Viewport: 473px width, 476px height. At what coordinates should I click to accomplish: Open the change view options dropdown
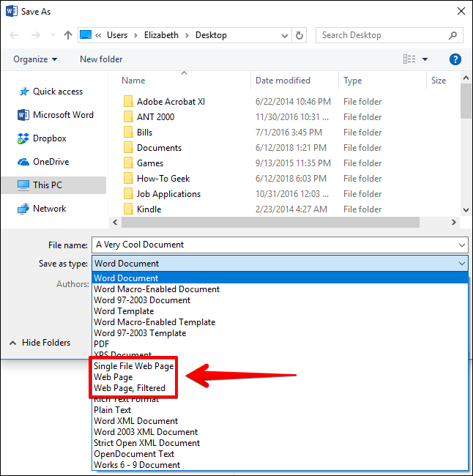click(x=426, y=59)
